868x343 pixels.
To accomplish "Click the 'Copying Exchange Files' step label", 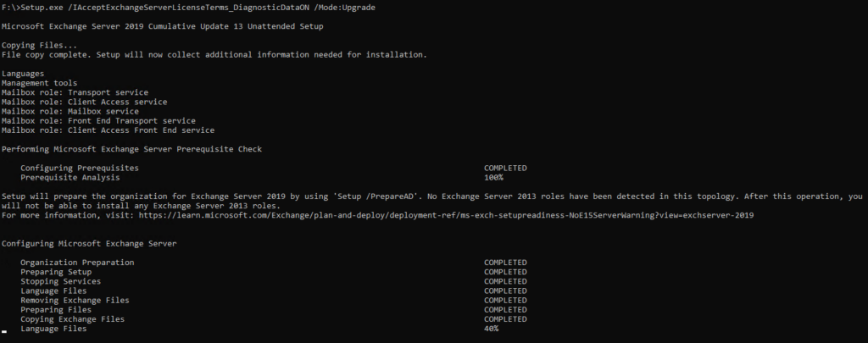I will click(x=72, y=318).
